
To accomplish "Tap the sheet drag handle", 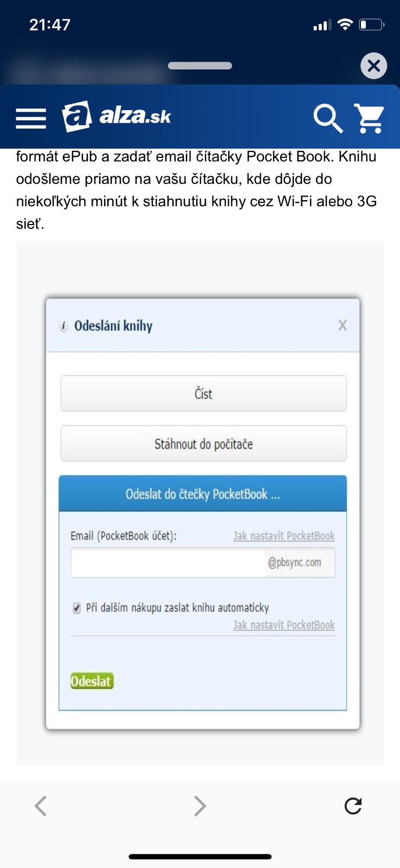I will click(200, 66).
